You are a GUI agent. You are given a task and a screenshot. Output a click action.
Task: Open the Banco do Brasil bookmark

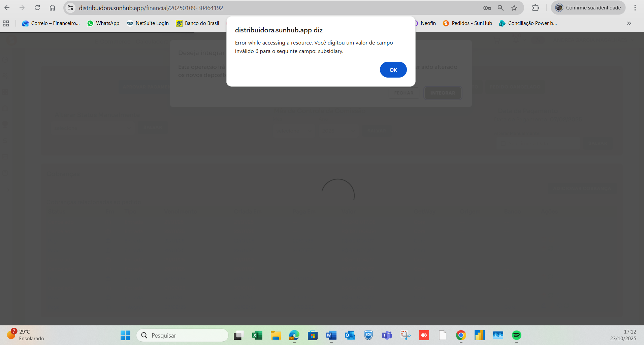pos(198,23)
